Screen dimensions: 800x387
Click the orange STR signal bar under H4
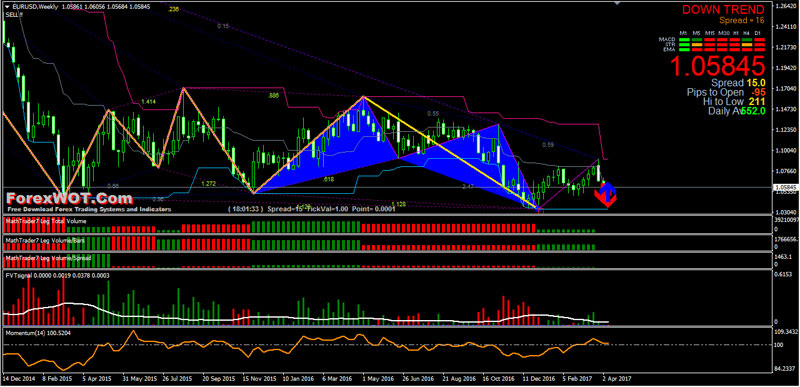(x=747, y=44)
